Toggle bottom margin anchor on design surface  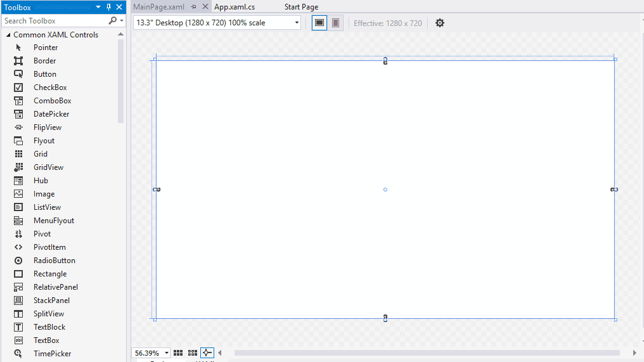point(385,318)
